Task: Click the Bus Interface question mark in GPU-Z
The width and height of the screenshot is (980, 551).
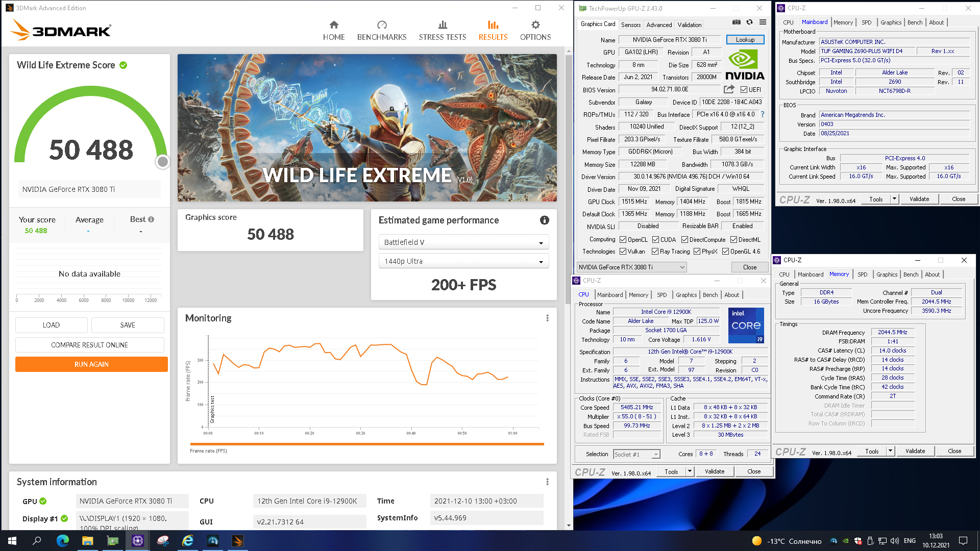Action: click(x=763, y=114)
